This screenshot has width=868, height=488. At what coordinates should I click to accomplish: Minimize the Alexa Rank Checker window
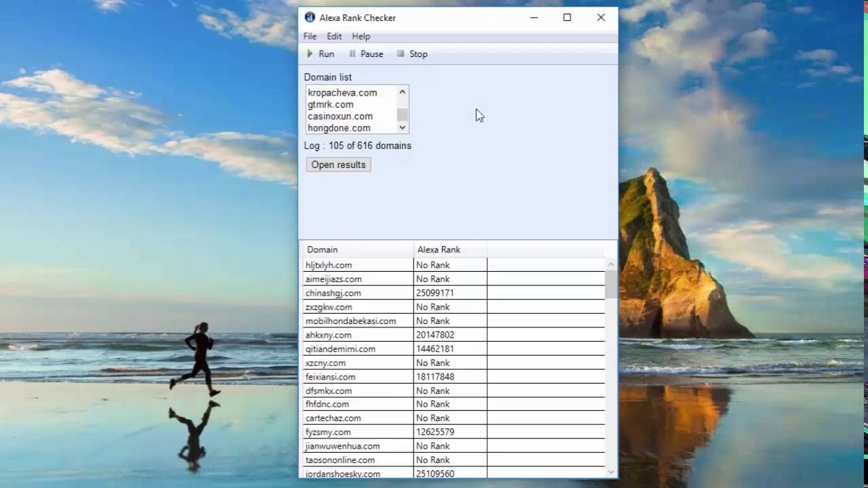534,18
